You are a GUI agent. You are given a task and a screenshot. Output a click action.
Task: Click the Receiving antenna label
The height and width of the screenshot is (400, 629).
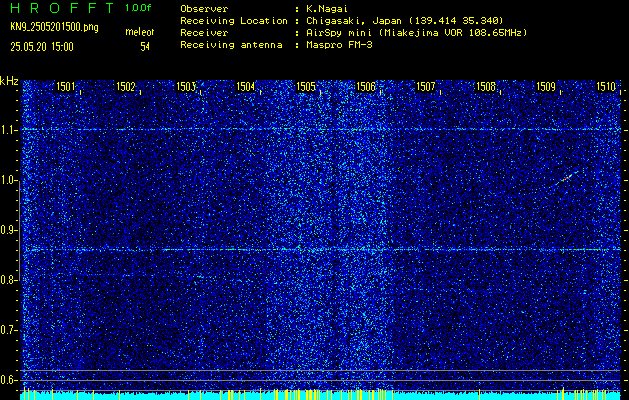tap(231, 45)
